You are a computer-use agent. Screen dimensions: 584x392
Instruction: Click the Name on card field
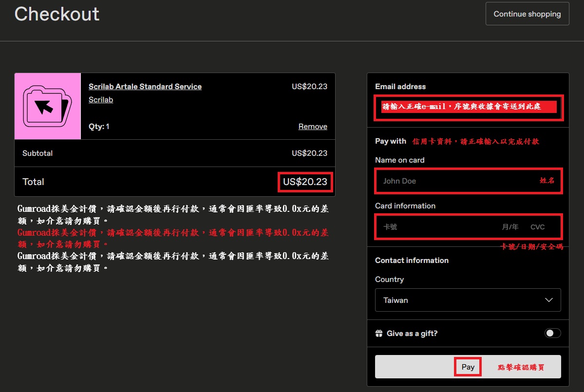[458, 181]
